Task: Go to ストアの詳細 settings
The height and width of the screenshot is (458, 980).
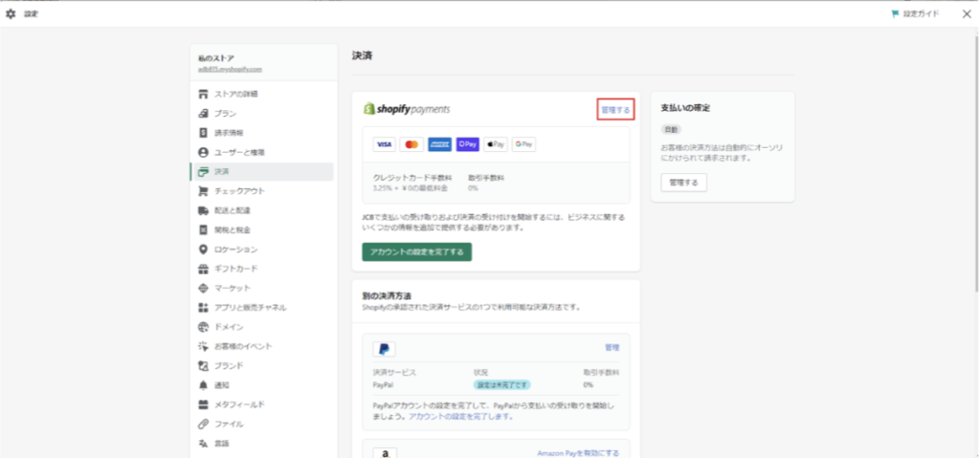Action: pos(234,94)
